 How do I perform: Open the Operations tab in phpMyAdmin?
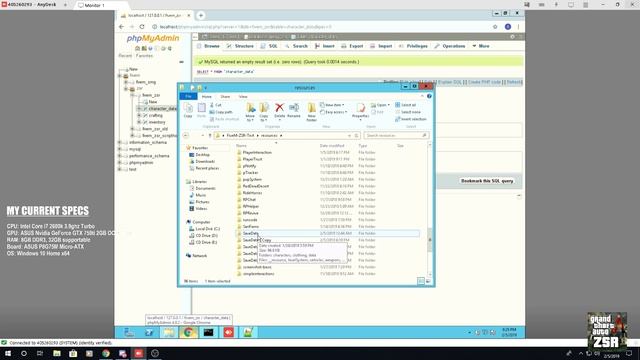pos(450,46)
